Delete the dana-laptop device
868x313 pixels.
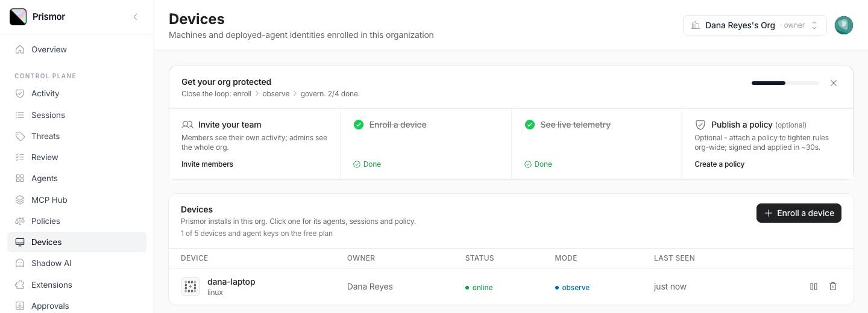(833, 287)
